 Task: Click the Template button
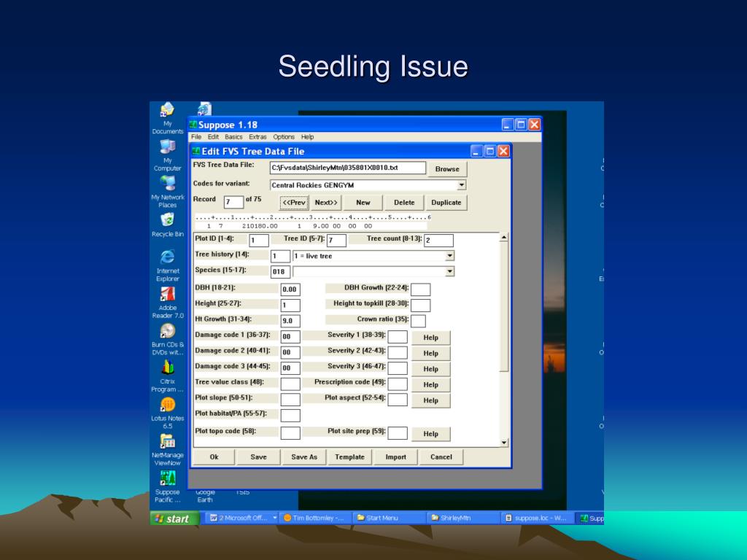pyautogui.click(x=349, y=456)
